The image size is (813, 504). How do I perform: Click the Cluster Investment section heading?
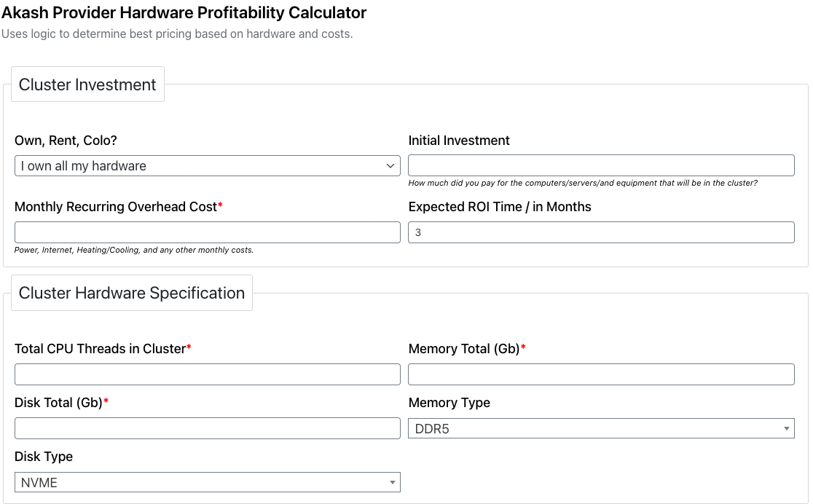pyautogui.click(x=87, y=84)
